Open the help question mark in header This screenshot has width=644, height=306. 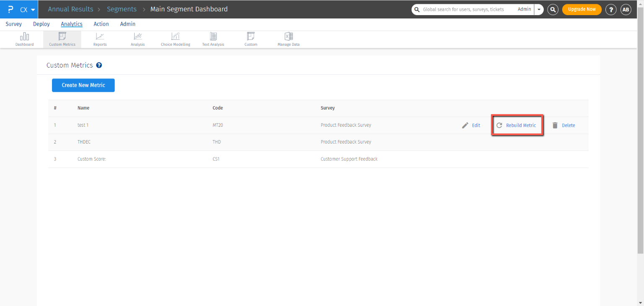coord(611,9)
